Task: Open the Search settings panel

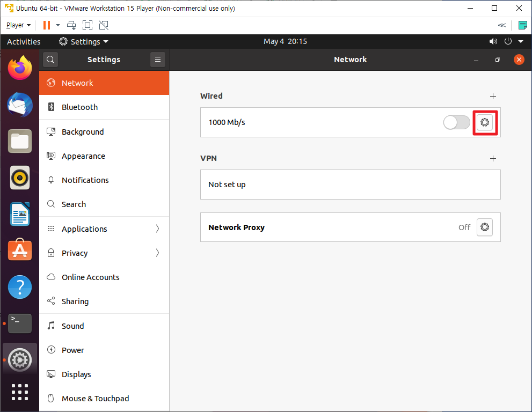Action: 104,204
